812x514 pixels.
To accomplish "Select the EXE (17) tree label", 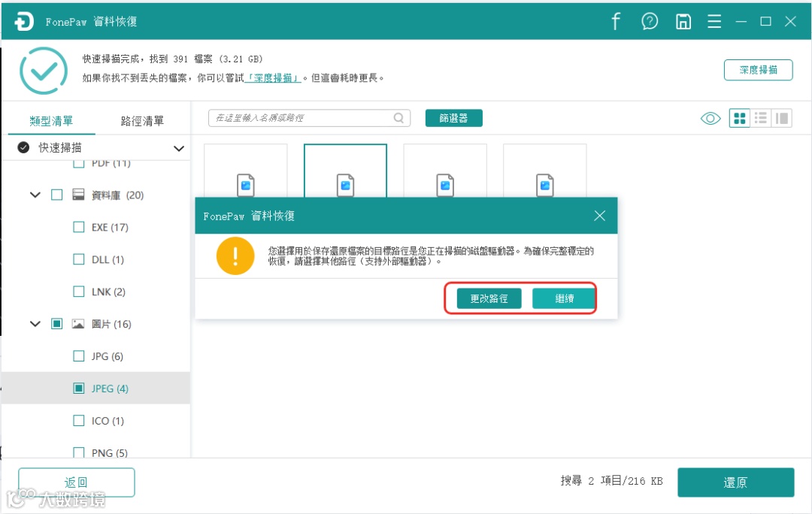I will [x=110, y=227].
